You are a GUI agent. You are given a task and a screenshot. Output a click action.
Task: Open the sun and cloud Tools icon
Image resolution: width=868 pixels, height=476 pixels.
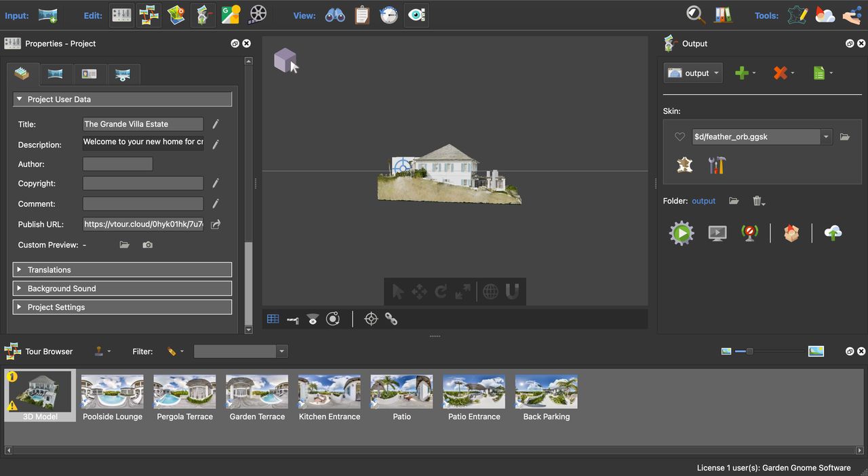point(825,14)
